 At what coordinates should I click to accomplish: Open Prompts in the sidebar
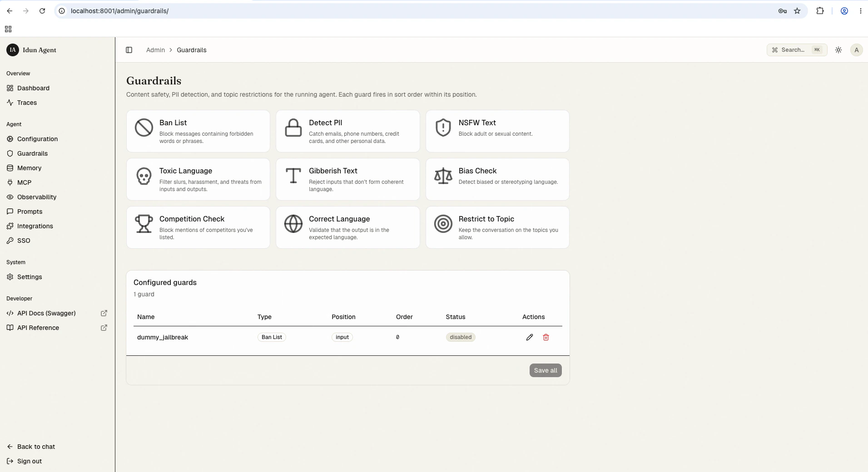[57, 211]
